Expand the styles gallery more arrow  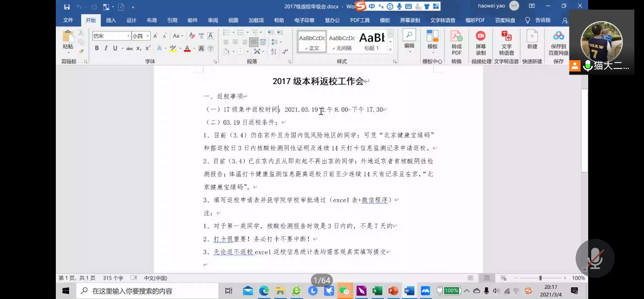pyautogui.click(x=391, y=50)
